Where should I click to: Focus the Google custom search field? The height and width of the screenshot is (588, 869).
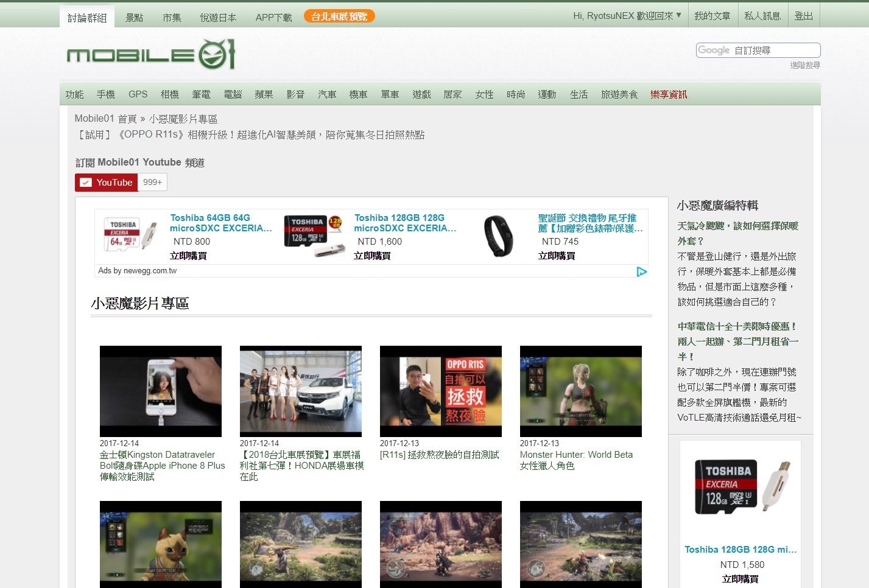pos(758,51)
